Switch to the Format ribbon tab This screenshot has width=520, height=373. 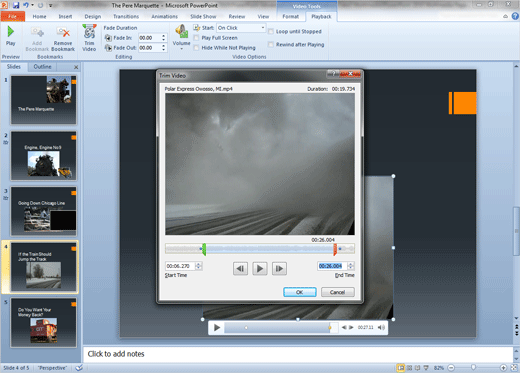click(x=290, y=16)
